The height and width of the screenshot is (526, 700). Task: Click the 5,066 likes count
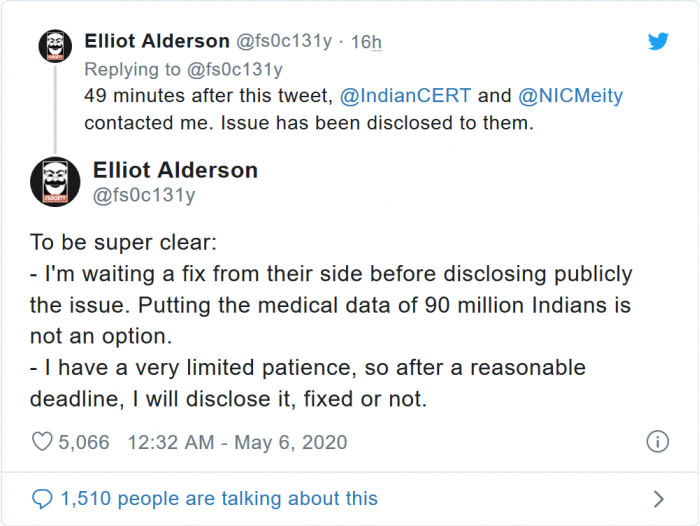[85, 441]
